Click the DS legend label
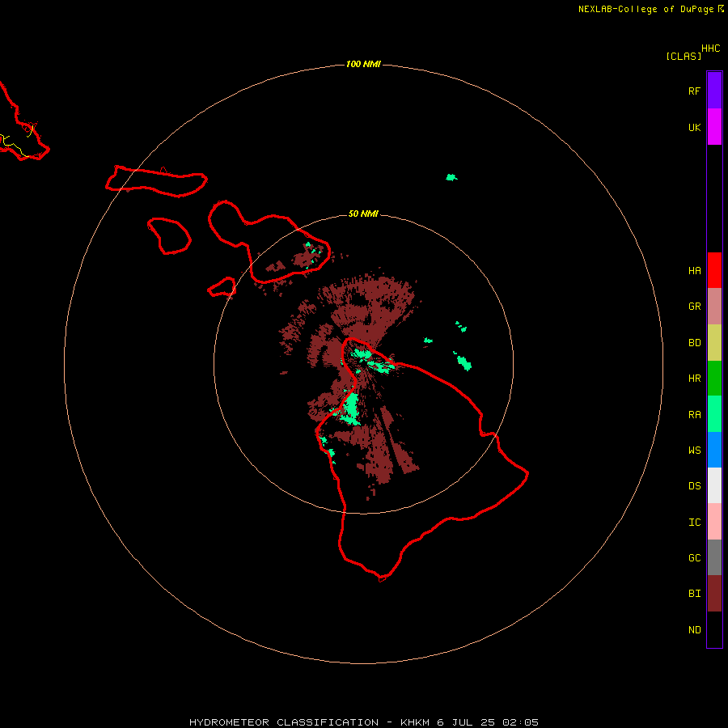This screenshot has width=728, height=728. click(694, 486)
